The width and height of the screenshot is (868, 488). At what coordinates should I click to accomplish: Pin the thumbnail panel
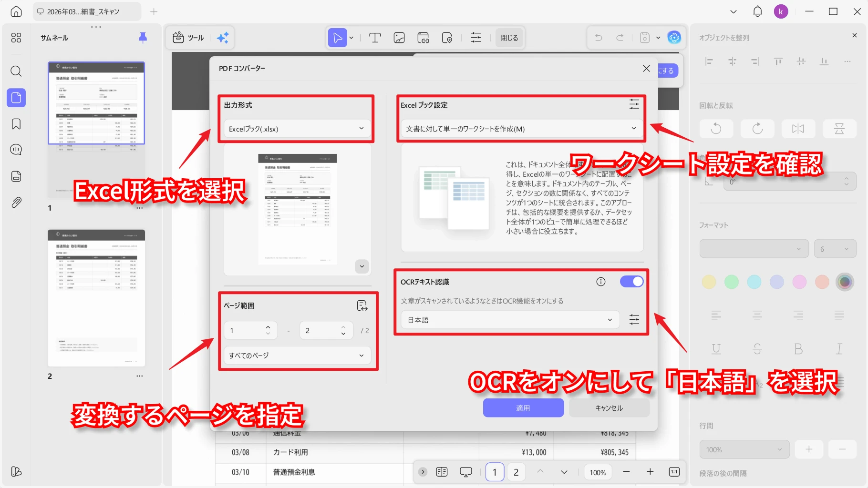[x=143, y=38]
